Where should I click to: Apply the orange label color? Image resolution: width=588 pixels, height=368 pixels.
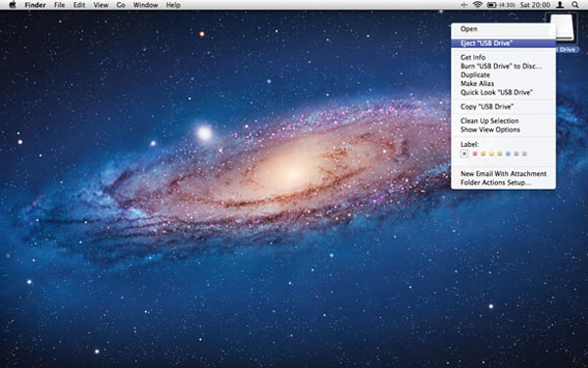tap(483, 154)
